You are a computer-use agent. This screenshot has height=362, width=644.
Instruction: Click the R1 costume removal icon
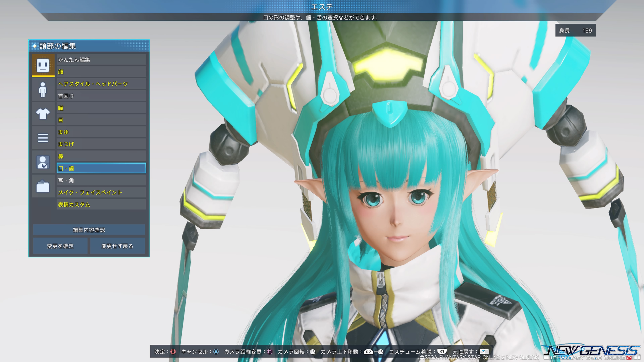[442, 351]
